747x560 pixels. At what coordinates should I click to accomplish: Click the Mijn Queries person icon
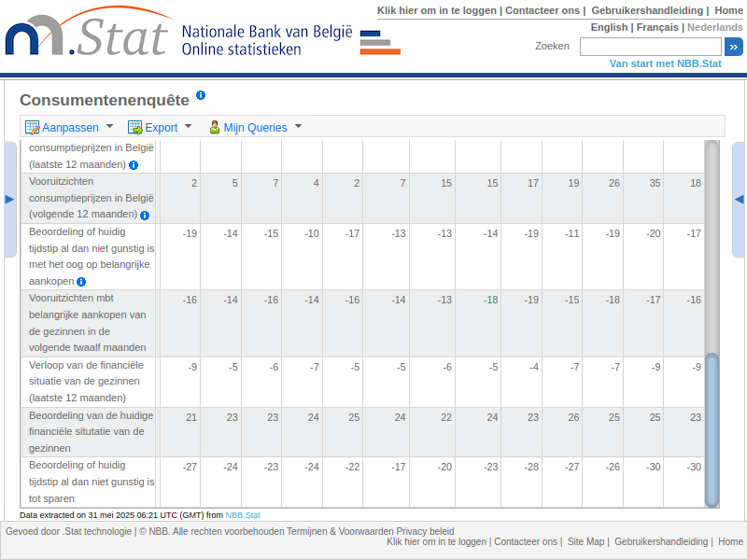214,127
